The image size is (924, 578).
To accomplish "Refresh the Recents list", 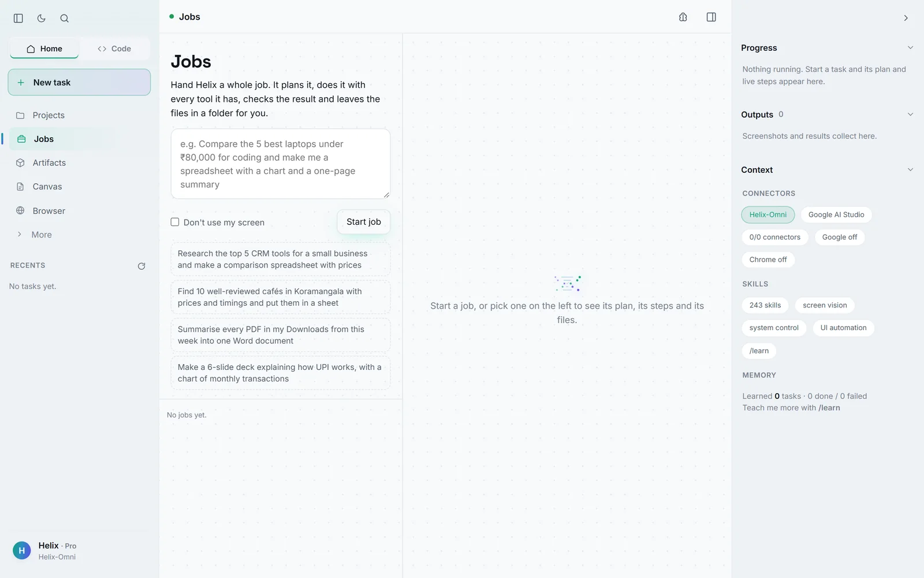I will pyautogui.click(x=141, y=266).
